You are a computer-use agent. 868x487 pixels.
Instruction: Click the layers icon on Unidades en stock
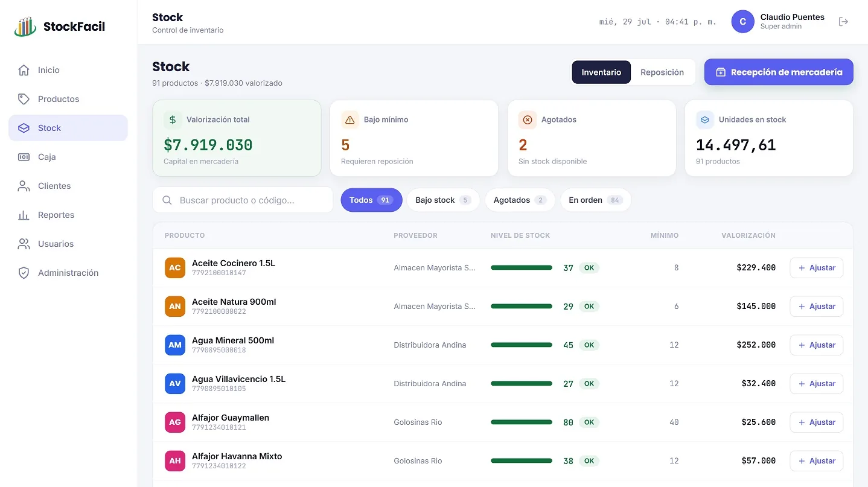[705, 119]
